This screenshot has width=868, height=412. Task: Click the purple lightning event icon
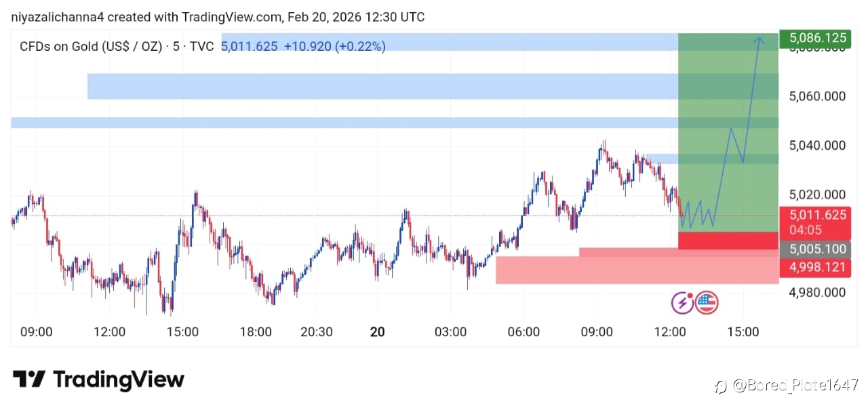click(682, 303)
